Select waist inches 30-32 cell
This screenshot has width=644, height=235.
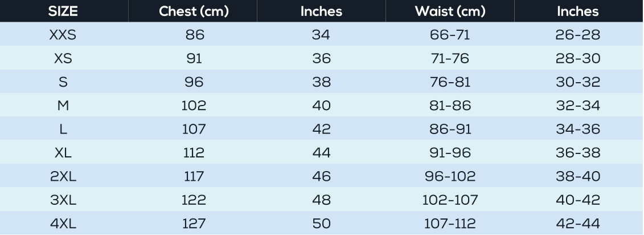tap(578, 82)
